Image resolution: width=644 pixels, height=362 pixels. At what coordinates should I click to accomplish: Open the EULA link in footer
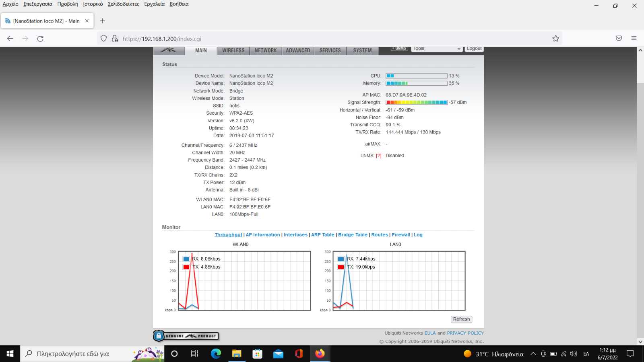coord(430,333)
